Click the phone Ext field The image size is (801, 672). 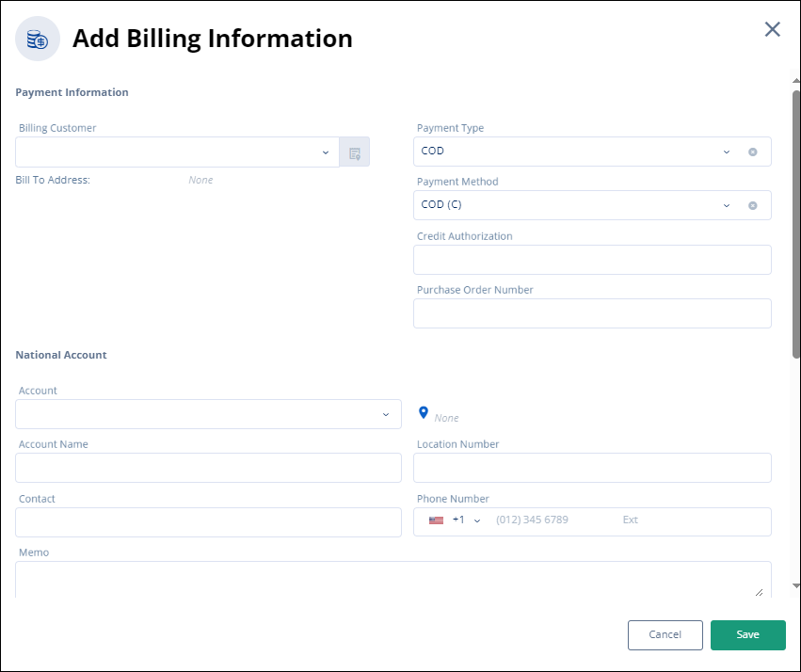pyautogui.click(x=692, y=520)
